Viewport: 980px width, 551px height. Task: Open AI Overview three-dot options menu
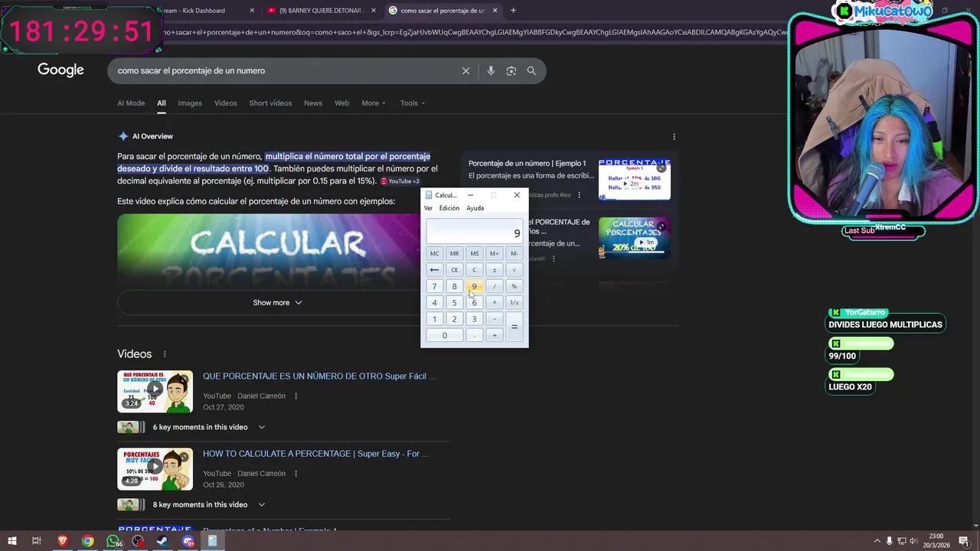tap(674, 136)
